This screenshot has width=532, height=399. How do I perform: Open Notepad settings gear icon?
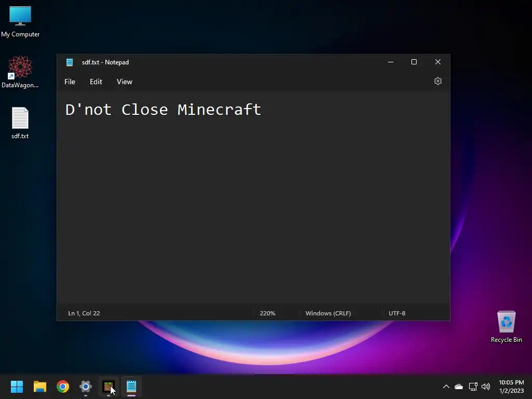pyautogui.click(x=437, y=82)
